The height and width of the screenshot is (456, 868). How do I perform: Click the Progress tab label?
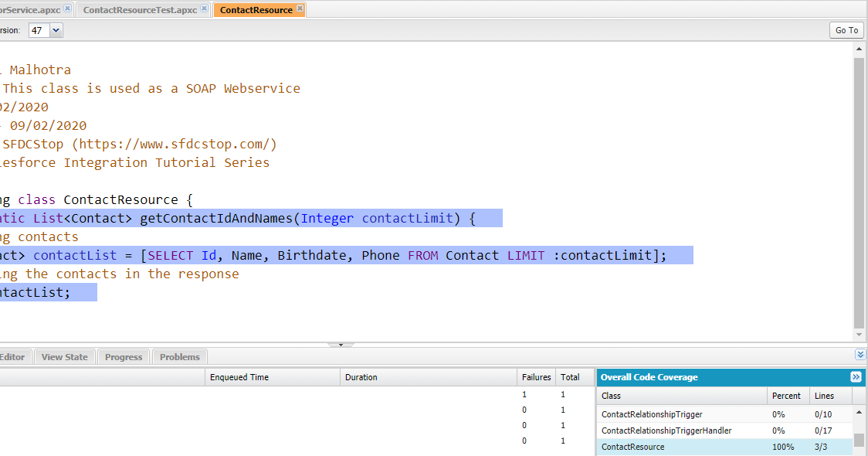coord(123,356)
